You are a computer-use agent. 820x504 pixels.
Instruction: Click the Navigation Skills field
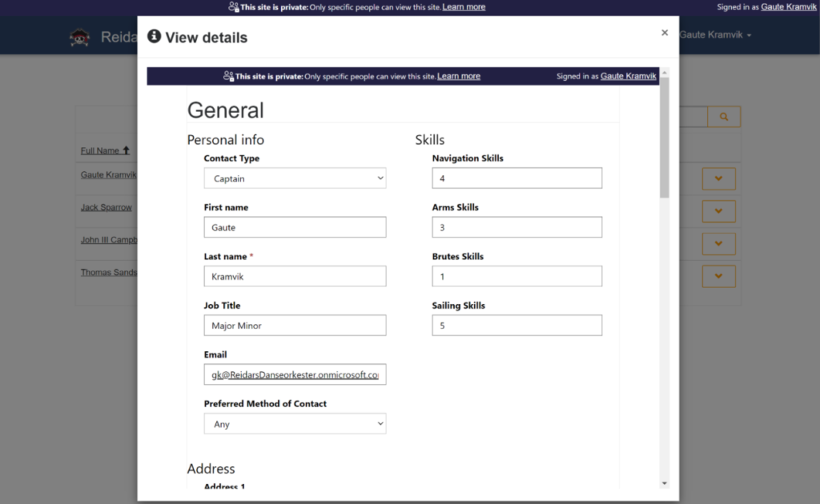[517, 178]
